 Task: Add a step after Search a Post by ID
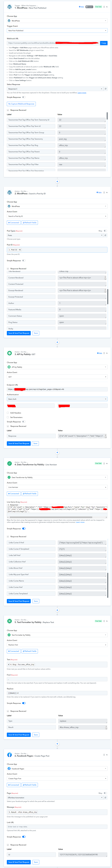tap(57, 342)
